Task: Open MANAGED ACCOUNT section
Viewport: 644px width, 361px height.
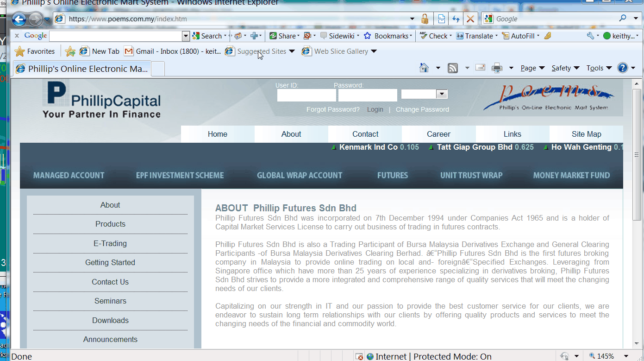Action: (69, 175)
